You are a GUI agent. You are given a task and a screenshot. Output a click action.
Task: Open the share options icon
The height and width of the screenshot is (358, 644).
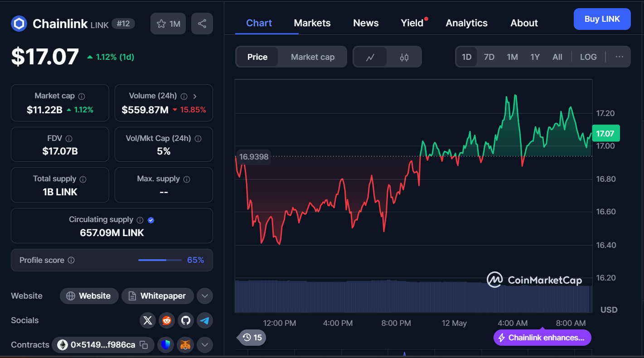202,24
